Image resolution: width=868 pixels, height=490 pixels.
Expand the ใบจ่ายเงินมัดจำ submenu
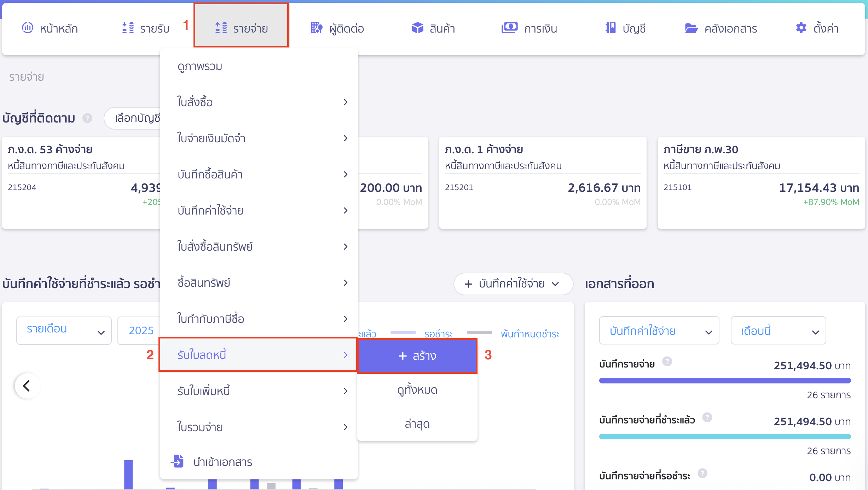[x=259, y=138]
